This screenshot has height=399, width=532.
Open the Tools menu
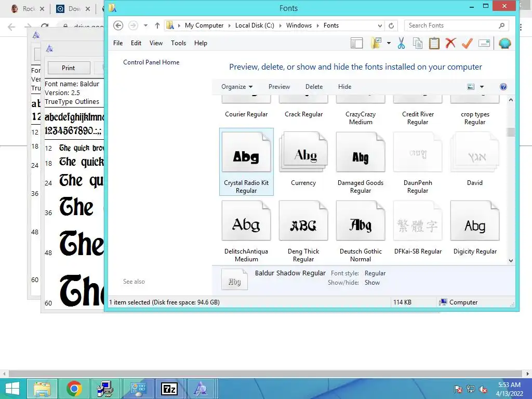click(179, 43)
